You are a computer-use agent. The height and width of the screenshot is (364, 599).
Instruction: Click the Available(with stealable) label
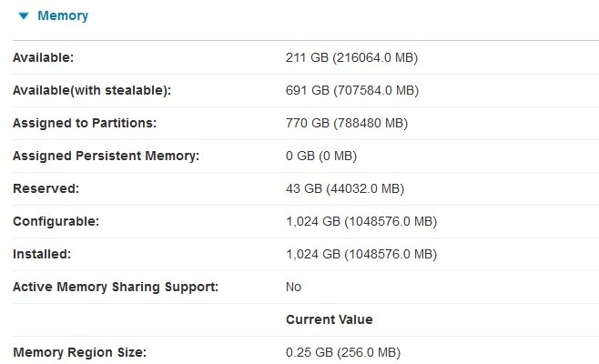[x=92, y=90]
